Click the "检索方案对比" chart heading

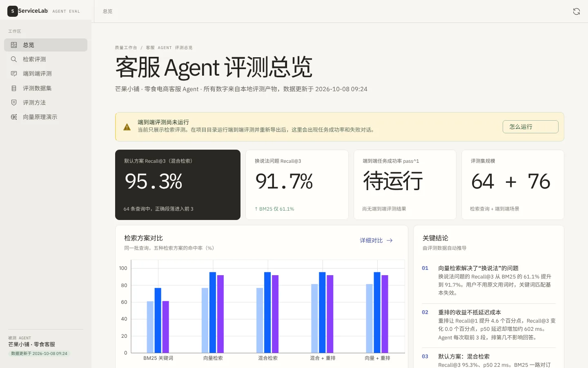click(144, 238)
